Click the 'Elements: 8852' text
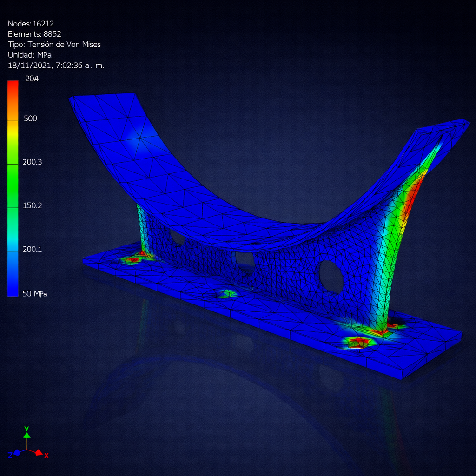 point(34,34)
